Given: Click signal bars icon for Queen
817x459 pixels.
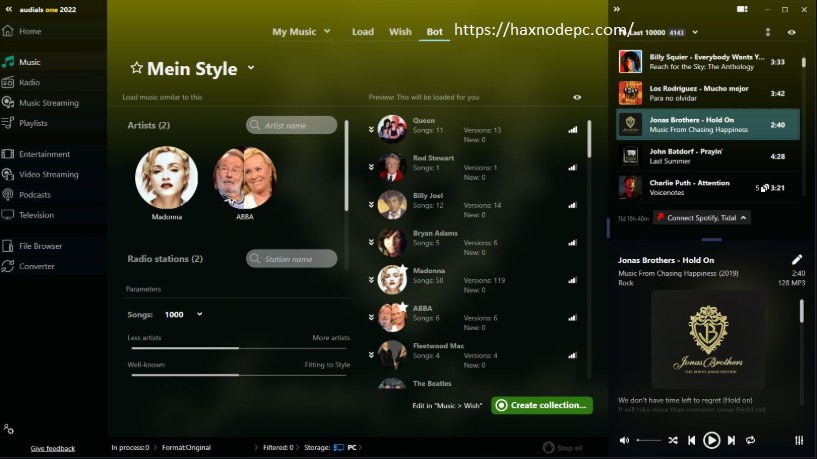Looking at the screenshot, I should pyautogui.click(x=573, y=130).
